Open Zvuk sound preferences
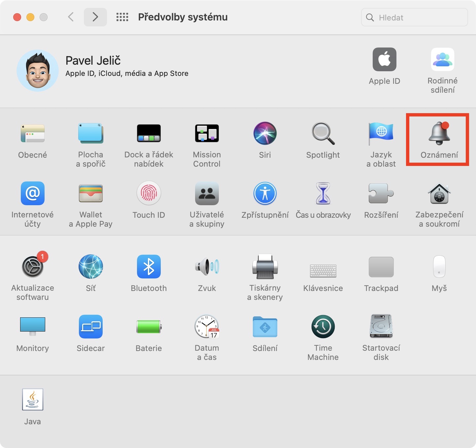476x448 pixels. pos(207,267)
